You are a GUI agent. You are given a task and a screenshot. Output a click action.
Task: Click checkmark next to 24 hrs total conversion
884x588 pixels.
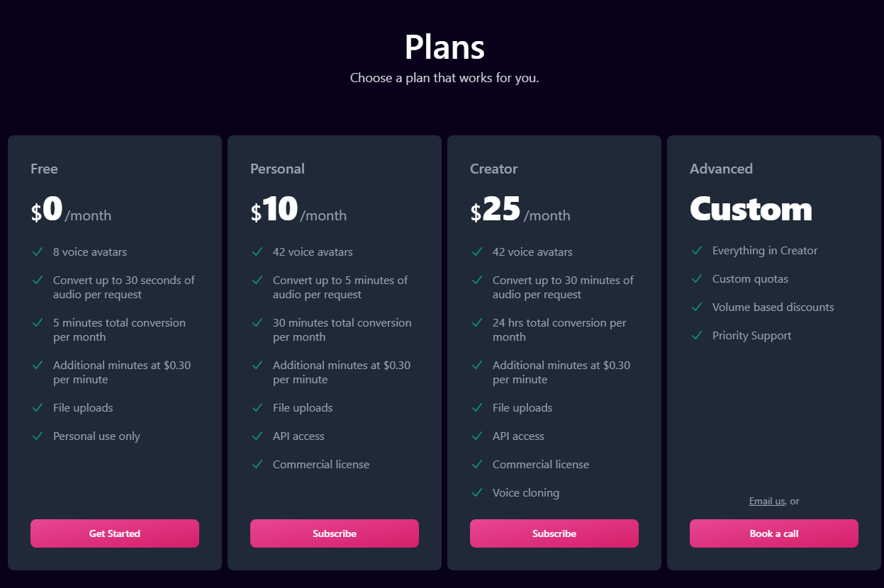coord(477,322)
